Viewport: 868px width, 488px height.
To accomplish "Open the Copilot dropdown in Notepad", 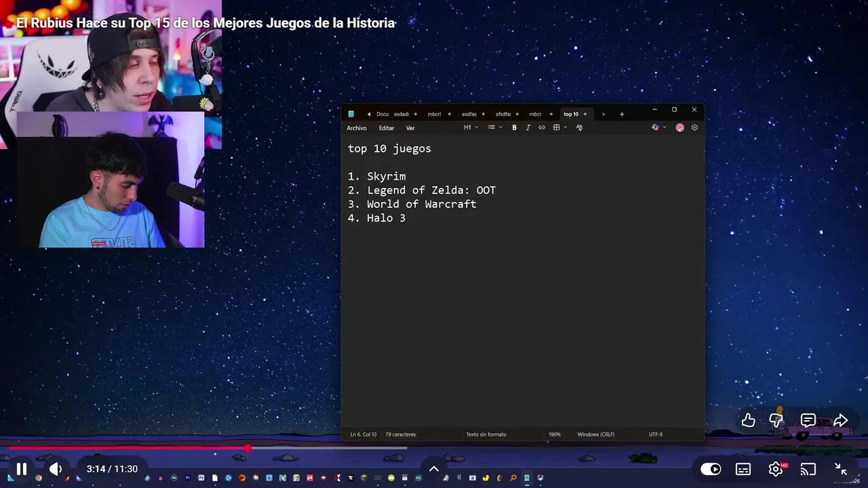I will [659, 127].
